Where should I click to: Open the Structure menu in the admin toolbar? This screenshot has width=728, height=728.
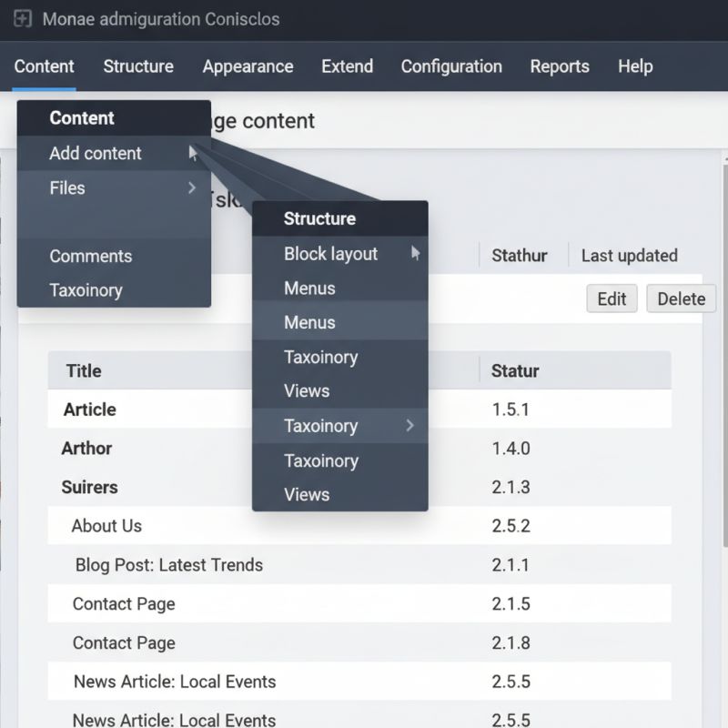[138, 66]
